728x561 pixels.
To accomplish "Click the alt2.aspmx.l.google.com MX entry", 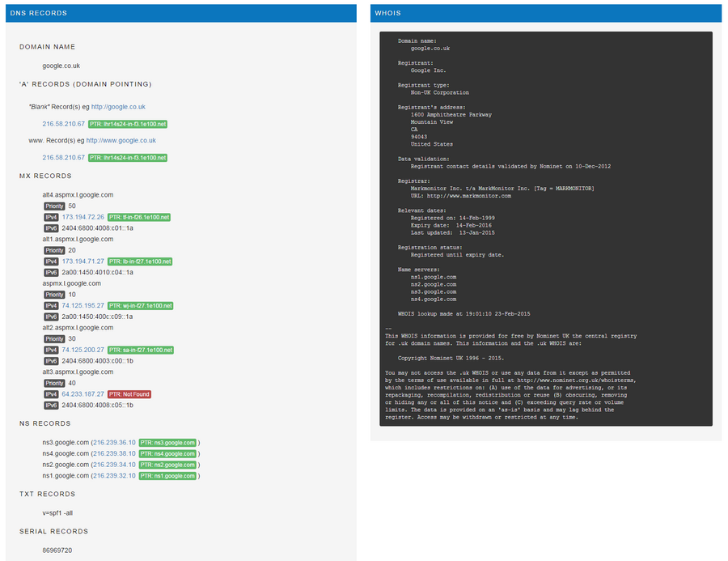I will click(78, 328).
